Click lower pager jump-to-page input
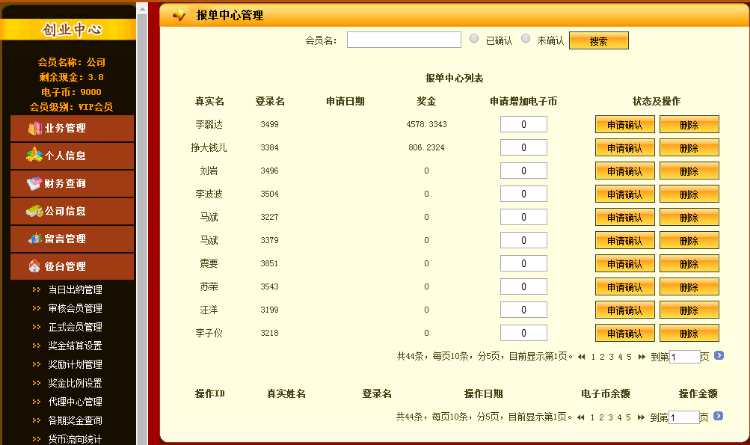 coord(684,417)
